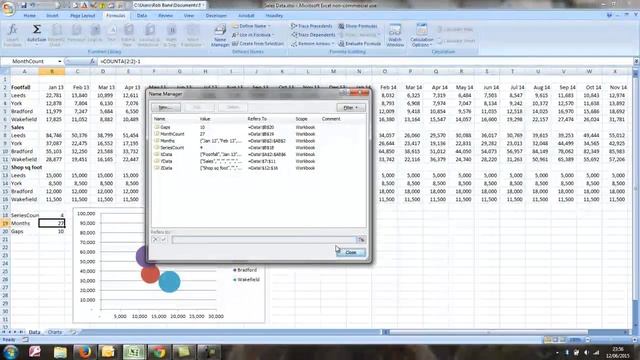Switch to the Charts sheet tab
This screenshot has height=360, width=640.
pos(55,332)
